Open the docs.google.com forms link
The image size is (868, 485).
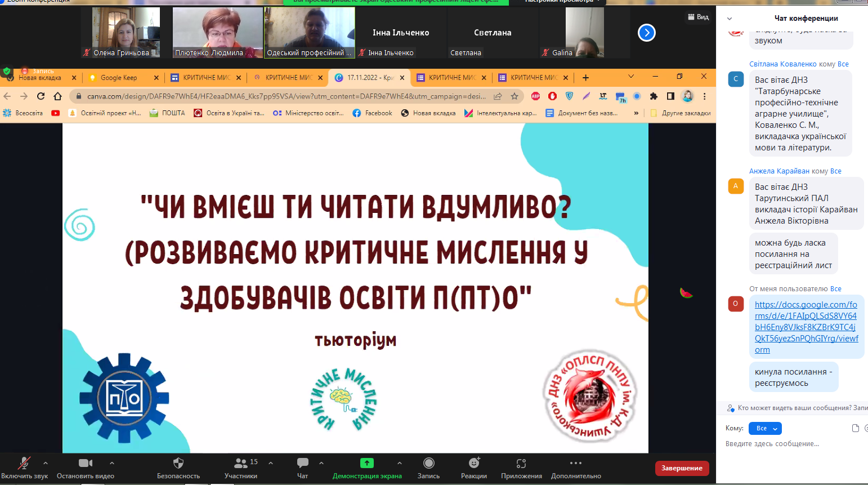coord(806,327)
